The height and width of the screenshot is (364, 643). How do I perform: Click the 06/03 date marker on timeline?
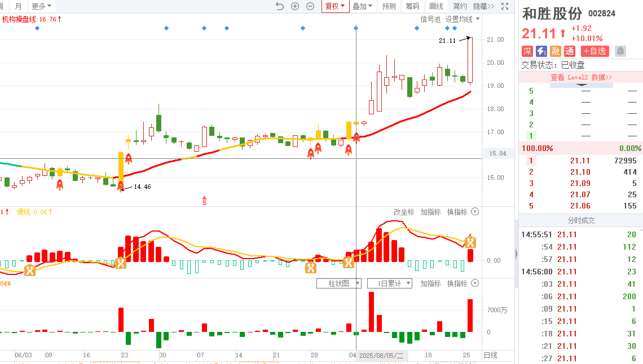[23, 355]
